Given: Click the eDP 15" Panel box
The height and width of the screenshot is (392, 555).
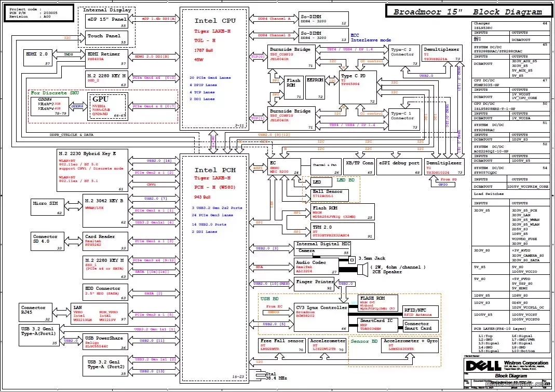Looking at the screenshot, I should point(106,22).
